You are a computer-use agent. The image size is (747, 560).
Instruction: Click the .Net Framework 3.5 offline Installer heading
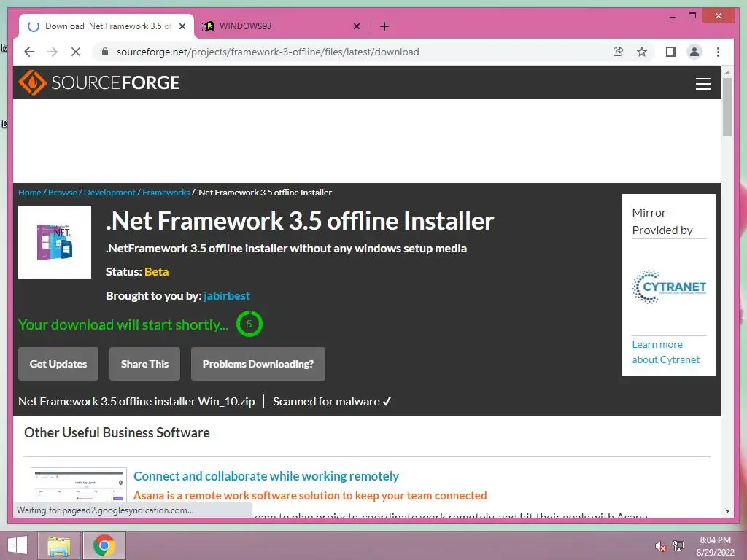(300, 221)
